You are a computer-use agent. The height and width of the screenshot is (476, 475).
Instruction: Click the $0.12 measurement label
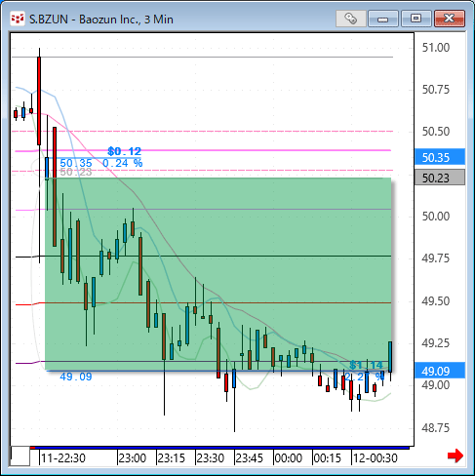(x=125, y=151)
